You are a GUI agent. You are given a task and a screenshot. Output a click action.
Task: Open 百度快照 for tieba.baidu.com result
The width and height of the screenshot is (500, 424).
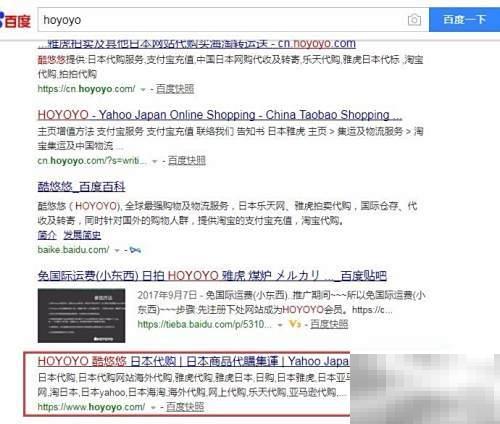pos(329,324)
